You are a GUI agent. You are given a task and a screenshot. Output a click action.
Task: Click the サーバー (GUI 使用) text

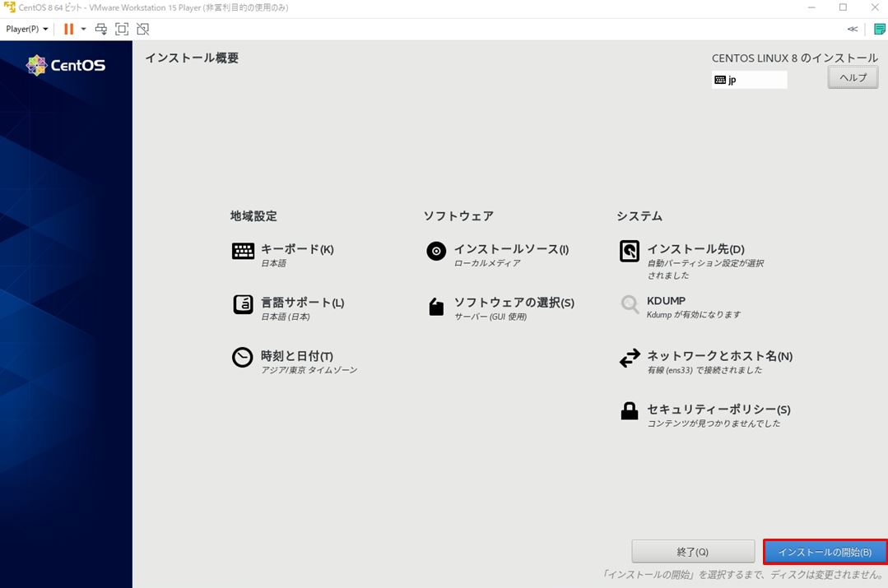[490, 317]
